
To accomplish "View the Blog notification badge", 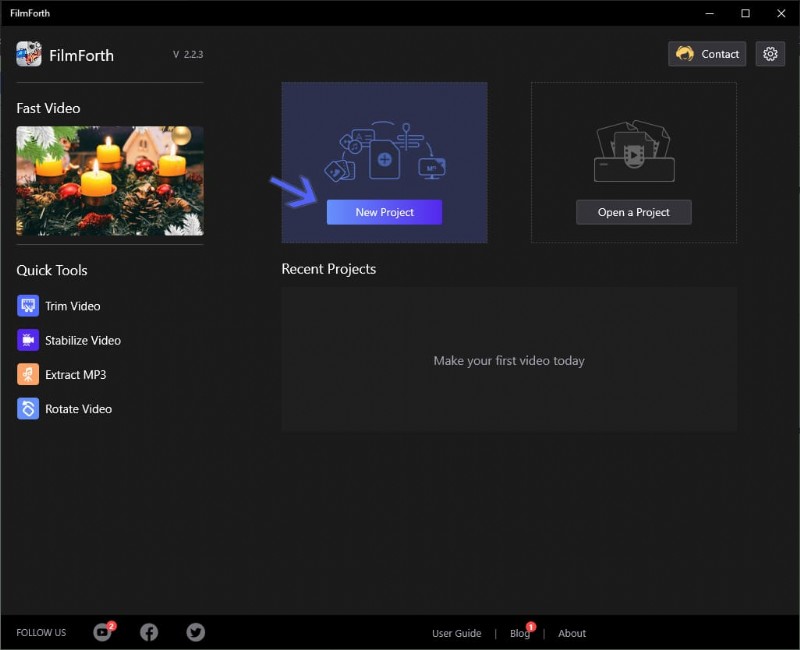I will point(531,625).
